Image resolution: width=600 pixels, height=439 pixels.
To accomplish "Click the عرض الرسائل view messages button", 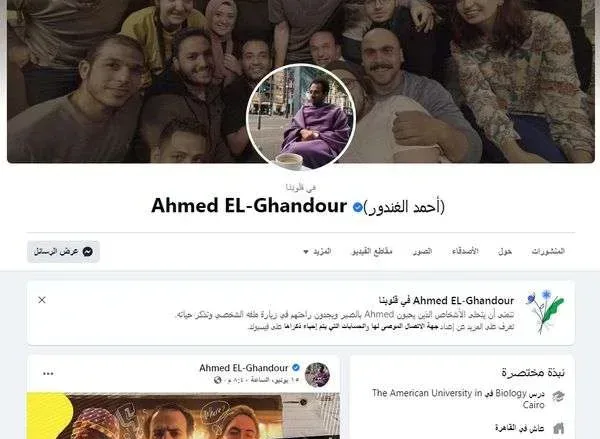I will coord(64,252).
